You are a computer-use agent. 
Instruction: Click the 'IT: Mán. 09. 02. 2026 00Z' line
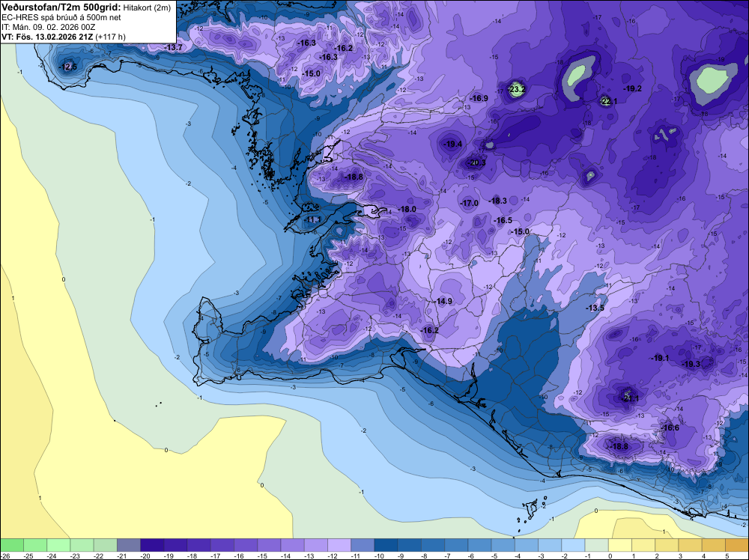[48, 27]
